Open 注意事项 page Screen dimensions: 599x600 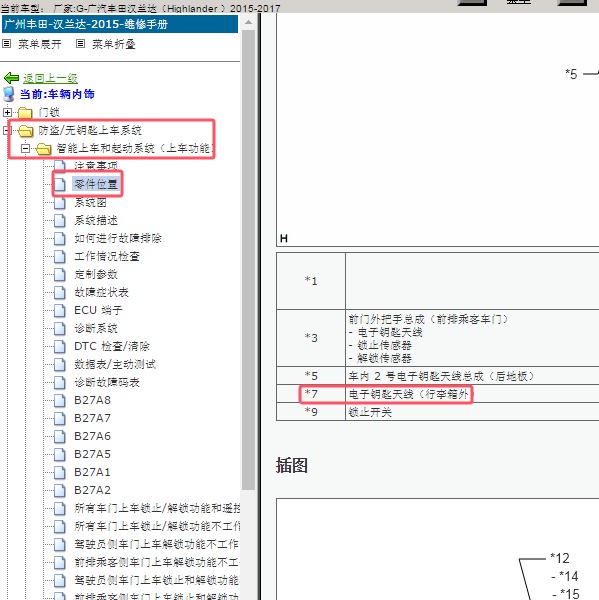(x=96, y=166)
